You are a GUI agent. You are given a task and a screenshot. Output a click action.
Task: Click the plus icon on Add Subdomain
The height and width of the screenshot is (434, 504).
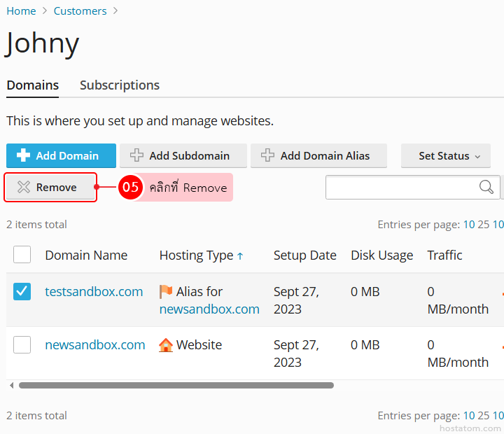pos(137,156)
